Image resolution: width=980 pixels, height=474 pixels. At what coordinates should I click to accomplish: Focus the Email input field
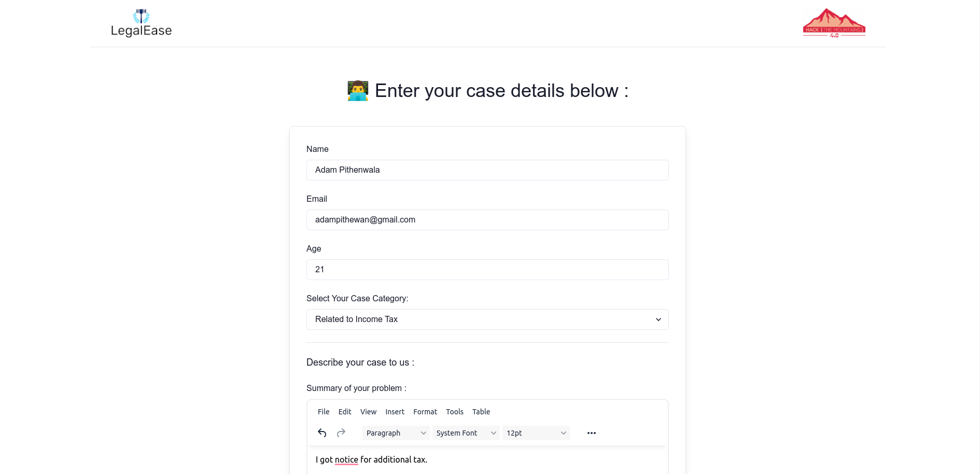tap(487, 220)
